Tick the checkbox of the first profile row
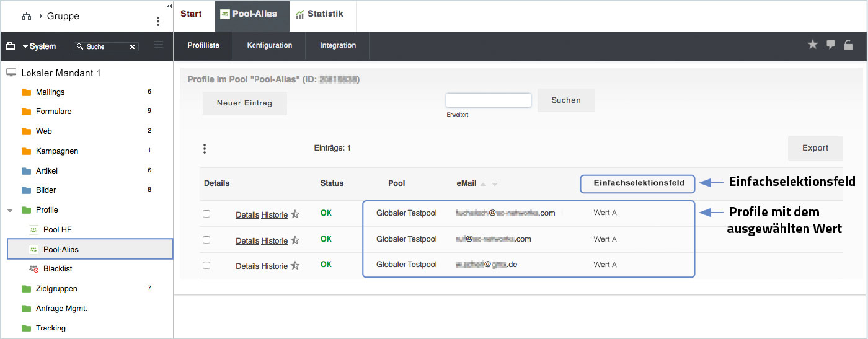 206,214
